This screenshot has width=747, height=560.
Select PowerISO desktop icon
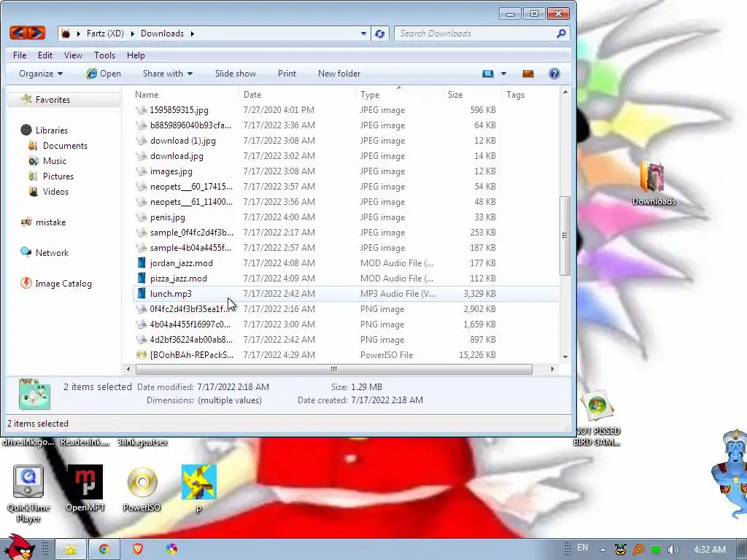142,482
